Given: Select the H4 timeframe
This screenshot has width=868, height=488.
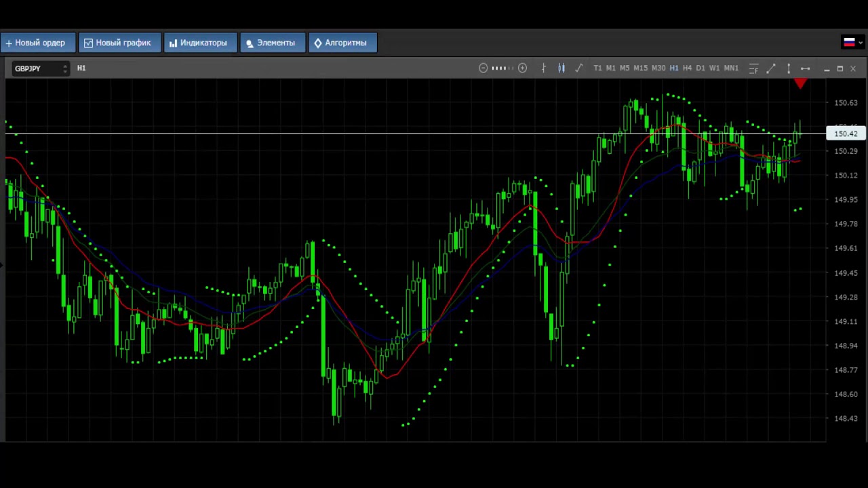Looking at the screenshot, I should pos(688,68).
